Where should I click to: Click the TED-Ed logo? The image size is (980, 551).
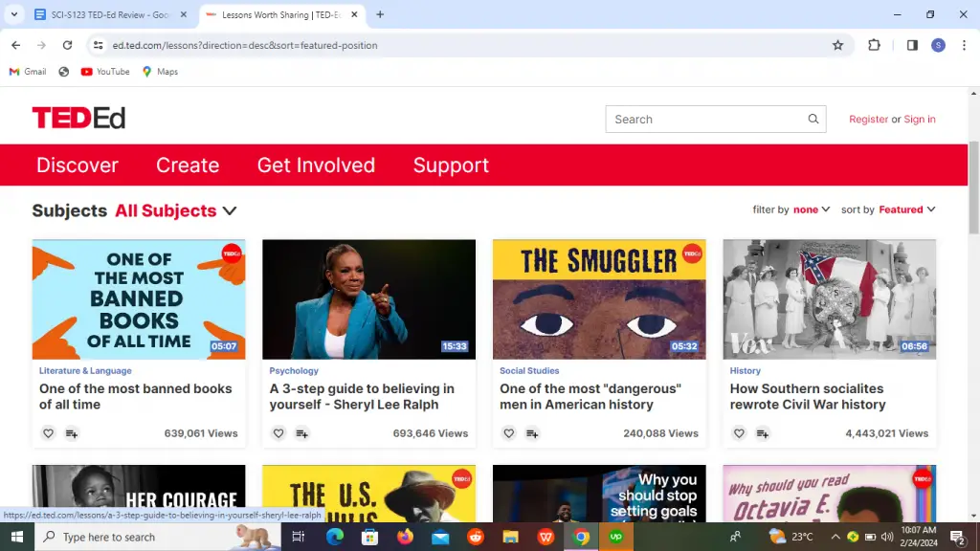pyautogui.click(x=78, y=118)
